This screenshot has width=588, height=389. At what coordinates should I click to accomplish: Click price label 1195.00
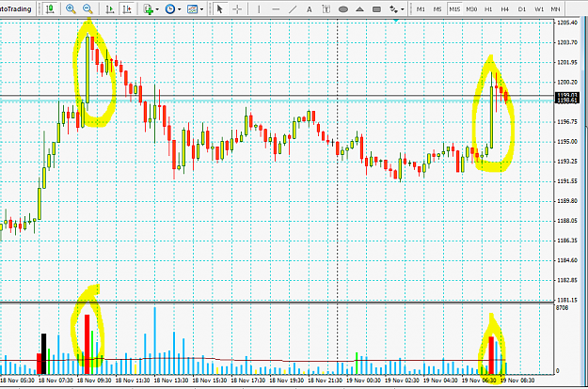click(x=567, y=142)
